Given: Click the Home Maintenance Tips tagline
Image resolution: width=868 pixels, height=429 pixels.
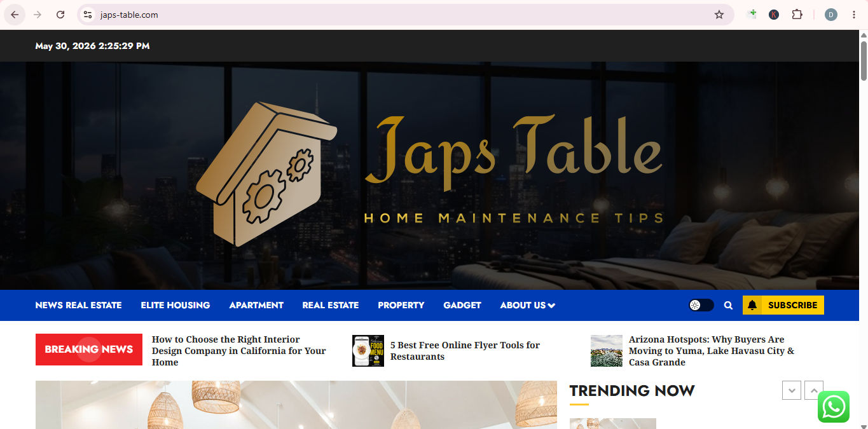Looking at the screenshot, I should tap(514, 218).
